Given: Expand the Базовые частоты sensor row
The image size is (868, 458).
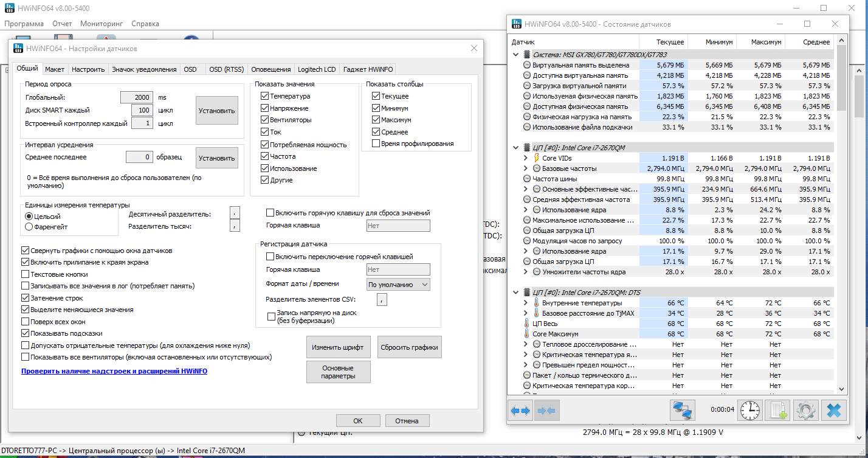Looking at the screenshot, I should [x=526, y=168].
